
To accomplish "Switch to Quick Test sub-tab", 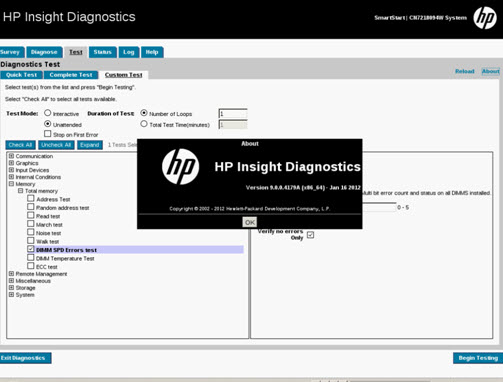I will click(x=21, y=75).
